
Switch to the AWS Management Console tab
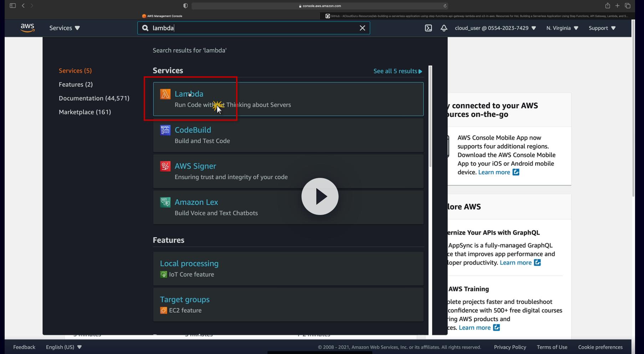162,16
